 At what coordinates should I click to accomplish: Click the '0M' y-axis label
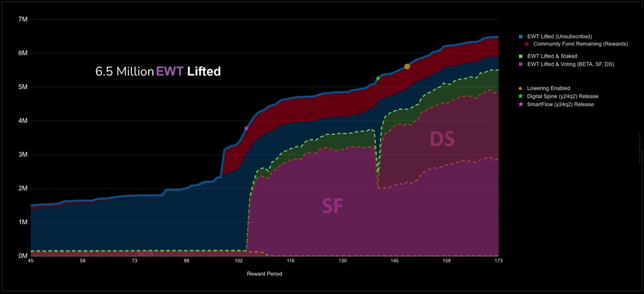coord(23,256)
